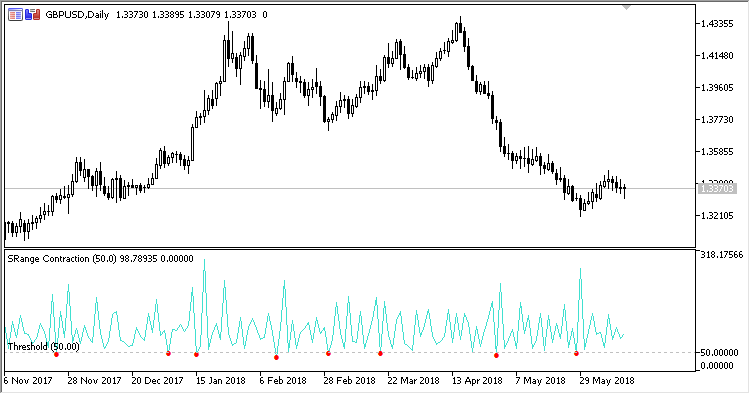Click the 6 Nov 2017 date label
The image size is (750, 394).
(28, 381)
